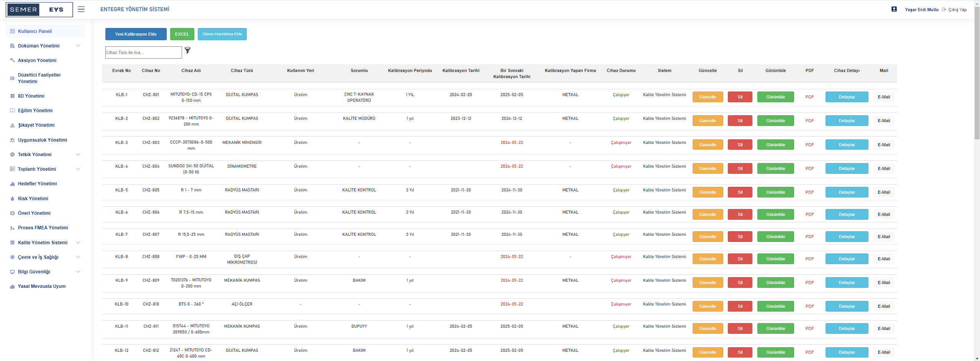This screenshot has width=980, height=361.
Task: Open the PDF link for KLB-5
Action: (809, 192)
